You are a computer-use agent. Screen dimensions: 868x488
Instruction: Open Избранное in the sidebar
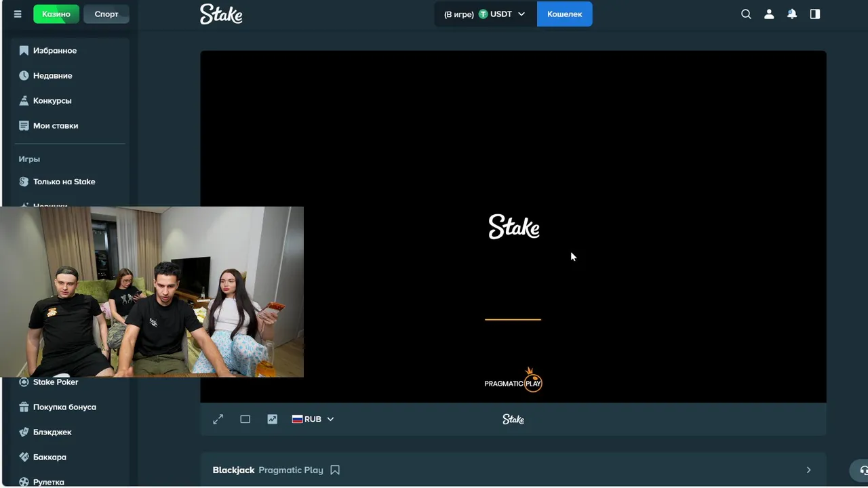tap(71, 51)
